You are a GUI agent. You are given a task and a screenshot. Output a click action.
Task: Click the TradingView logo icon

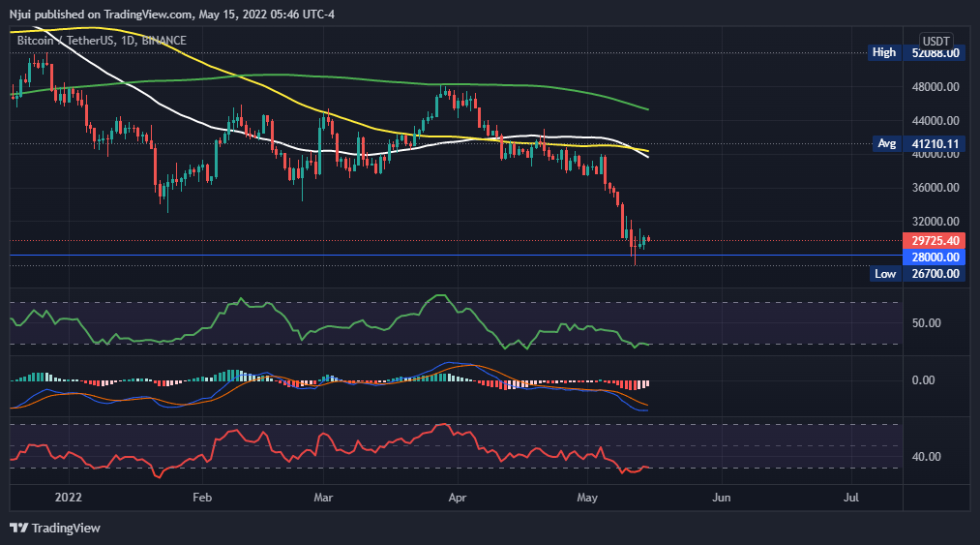pyautogui.click(x=18, y=528)
